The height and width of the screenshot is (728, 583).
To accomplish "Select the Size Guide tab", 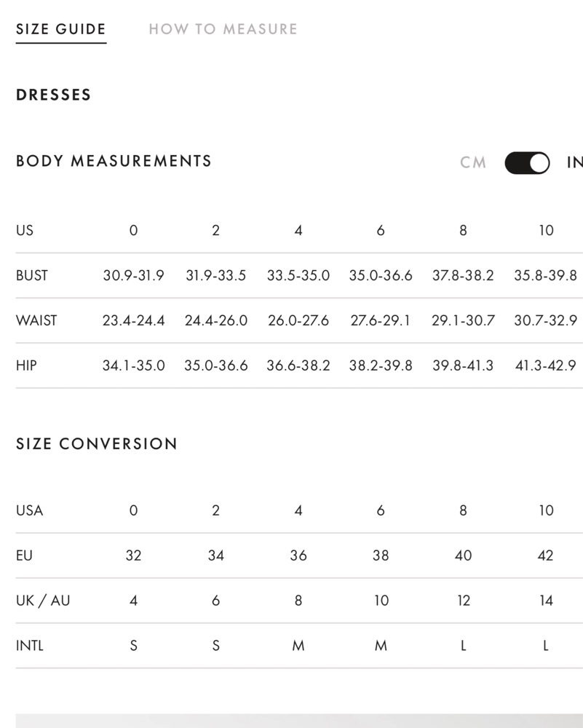I will 61,29.
